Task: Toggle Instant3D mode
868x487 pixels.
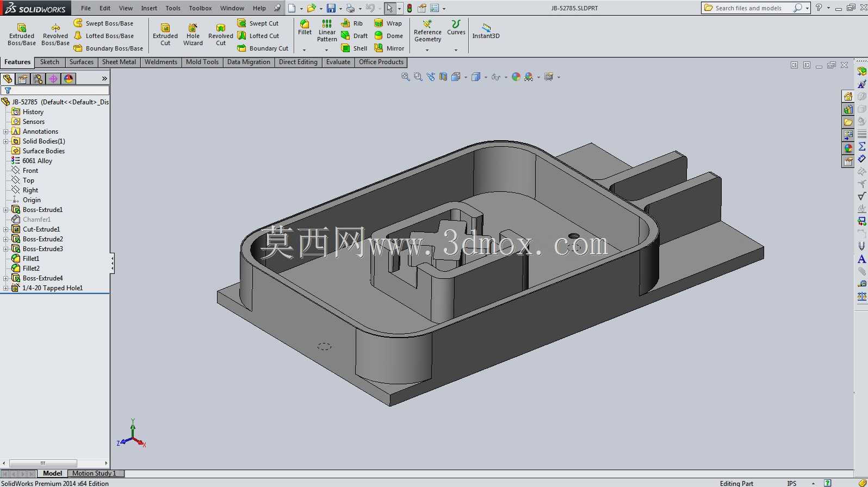Action: point(486,30)
